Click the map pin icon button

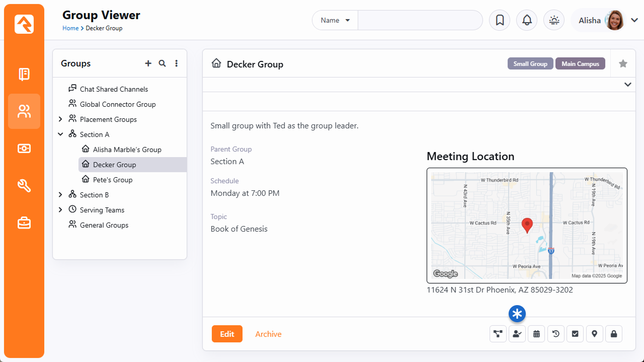pos(594,334)
